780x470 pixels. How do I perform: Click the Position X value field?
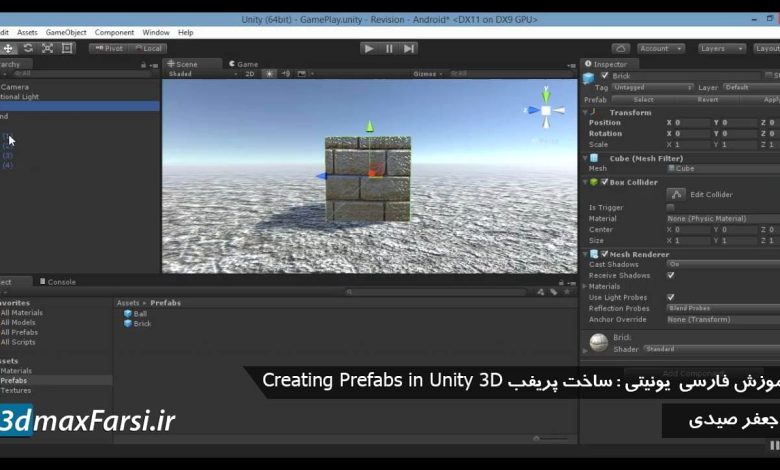tap(692, 122)
